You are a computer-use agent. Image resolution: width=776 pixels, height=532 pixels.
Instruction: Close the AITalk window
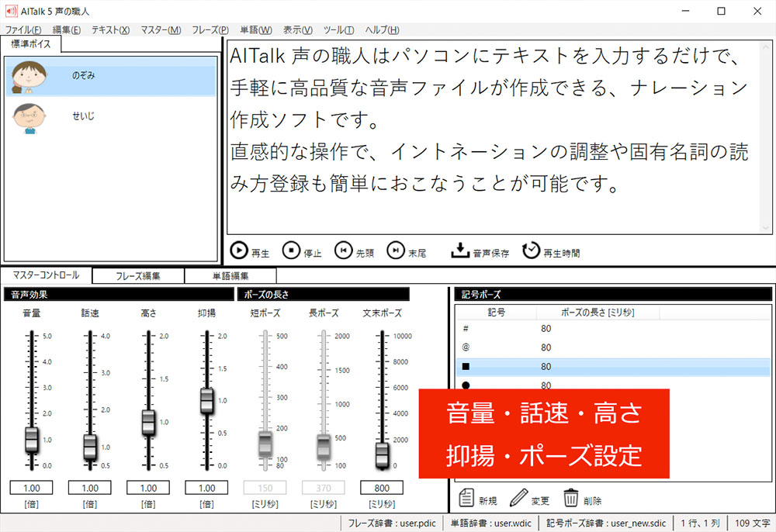(757, 11)
